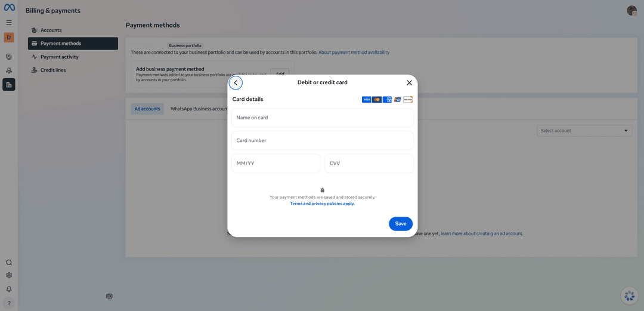Switch to WhatsApp Business accounts tab

pos(199,109)
